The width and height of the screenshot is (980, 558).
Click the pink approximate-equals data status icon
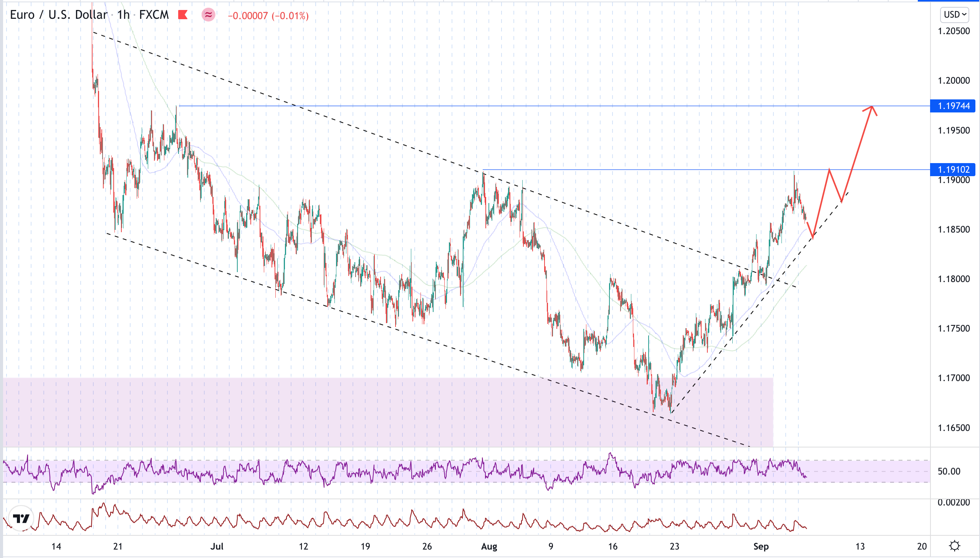208,15
